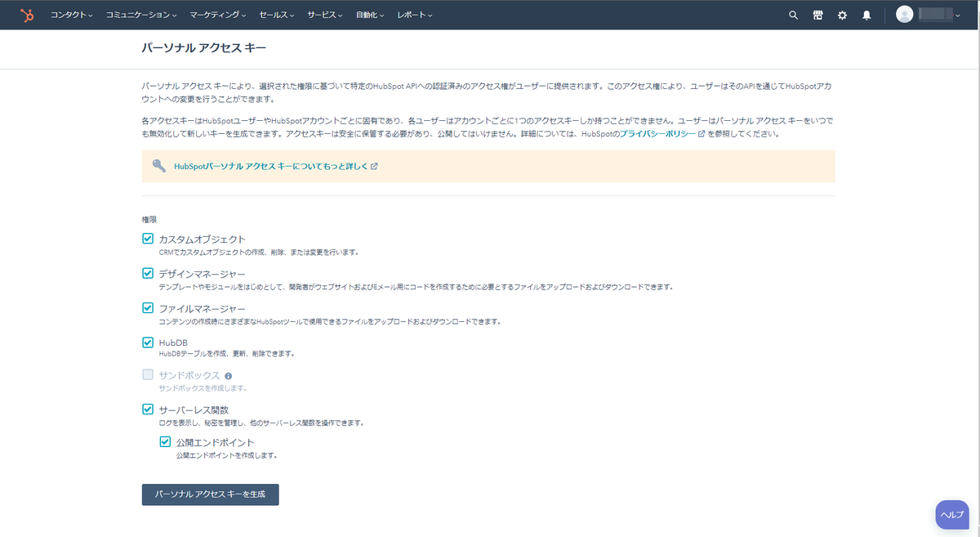Image resolution: width=980 pixels, height=537 pixels.
Task: Open the ヘルプ help button
Action: [952, 514]
